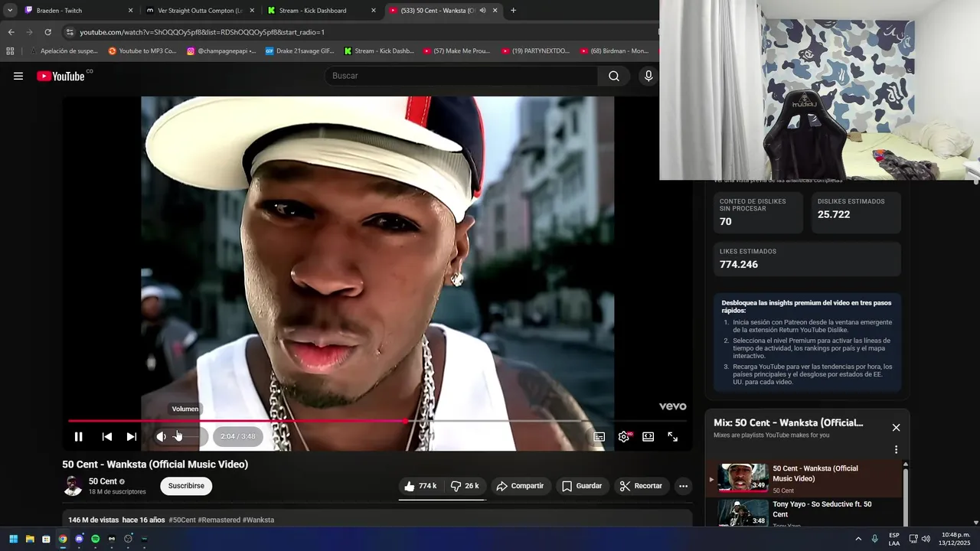
Task: Click the #50Cent hashtag link
Action: click(x=182, y=520)
